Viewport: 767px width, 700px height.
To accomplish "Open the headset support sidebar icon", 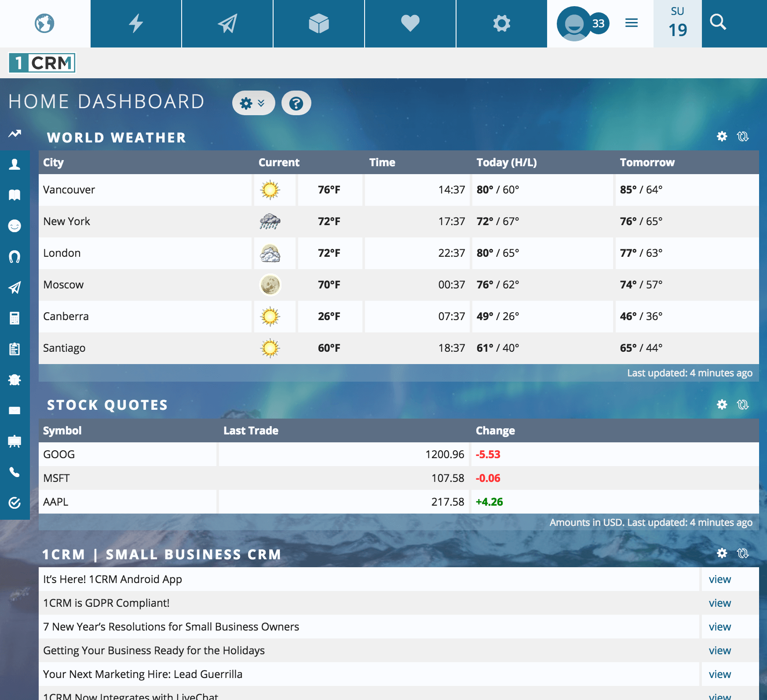I will pyautogui.click(x=15, y=256).
